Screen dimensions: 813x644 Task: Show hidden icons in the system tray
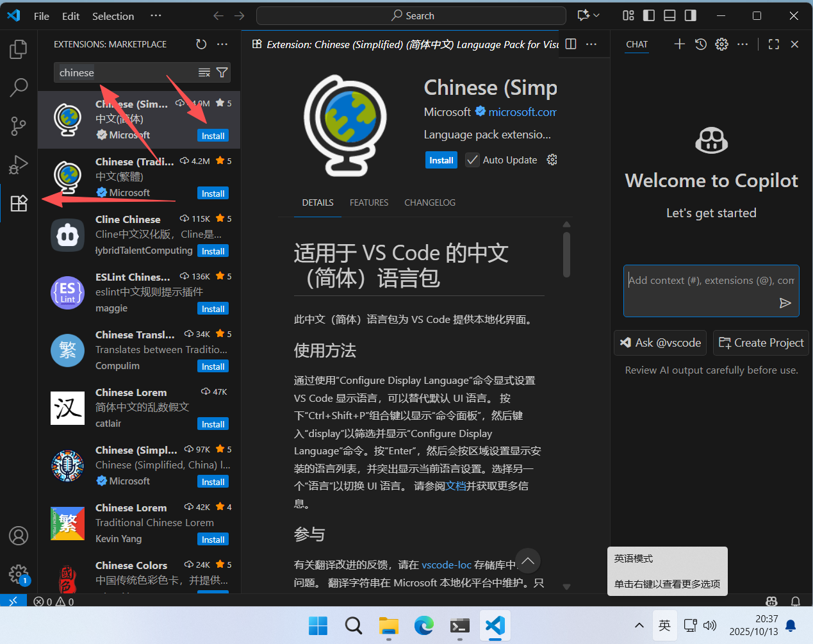639,625
